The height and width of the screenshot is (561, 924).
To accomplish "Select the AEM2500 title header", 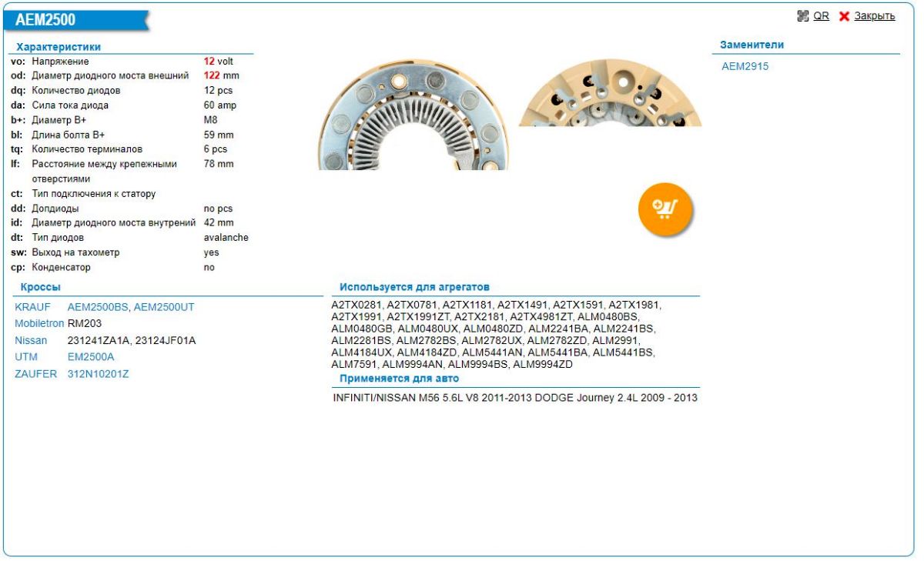I will click(45, 21).
